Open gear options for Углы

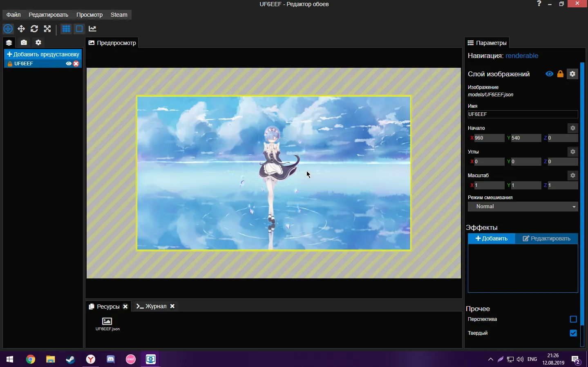pos(573,152)
